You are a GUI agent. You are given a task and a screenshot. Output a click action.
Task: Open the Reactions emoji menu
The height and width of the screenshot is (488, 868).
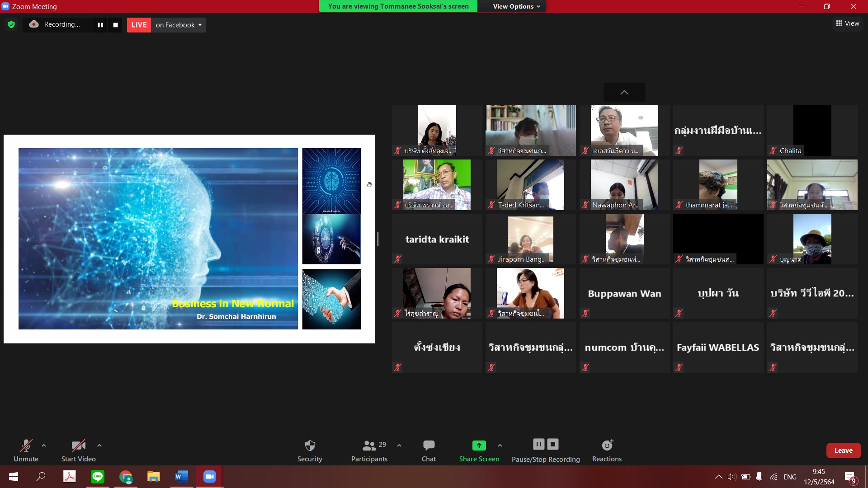(607, 450)
